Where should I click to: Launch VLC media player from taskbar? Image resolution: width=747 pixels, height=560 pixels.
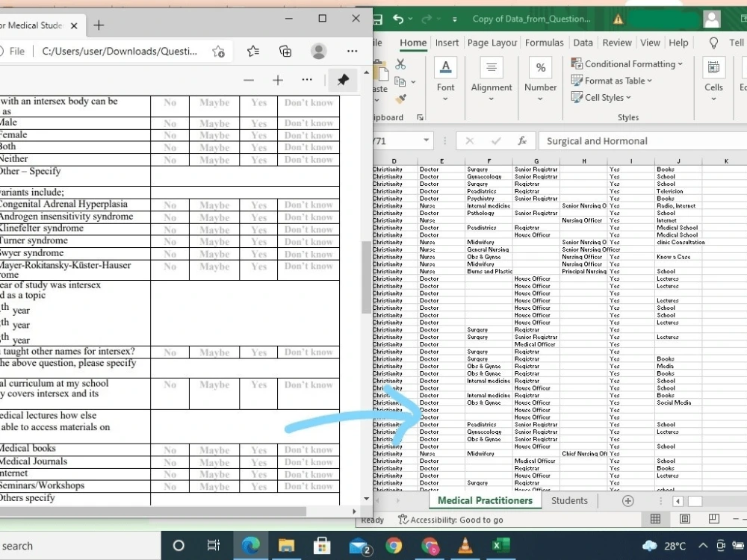[465, 545]
